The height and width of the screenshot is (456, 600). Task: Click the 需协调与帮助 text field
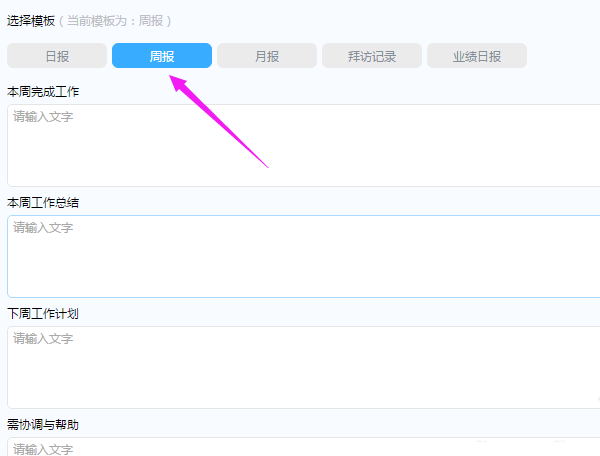303,447
